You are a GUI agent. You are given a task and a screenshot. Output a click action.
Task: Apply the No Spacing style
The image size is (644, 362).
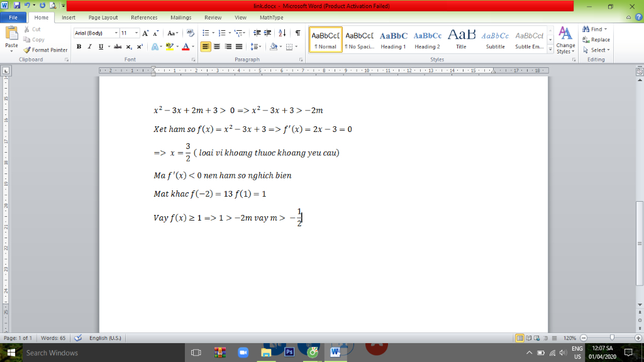click(x=359, y=40)
